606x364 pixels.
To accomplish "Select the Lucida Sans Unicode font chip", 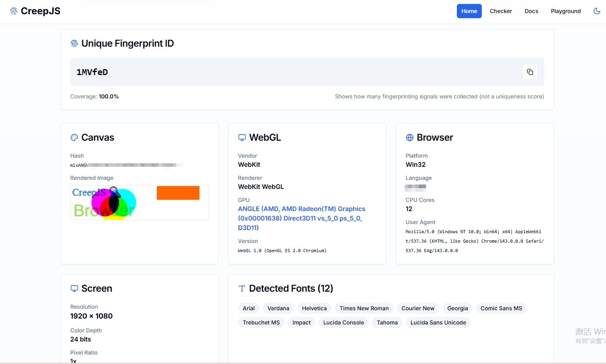I will pos(438,323).
